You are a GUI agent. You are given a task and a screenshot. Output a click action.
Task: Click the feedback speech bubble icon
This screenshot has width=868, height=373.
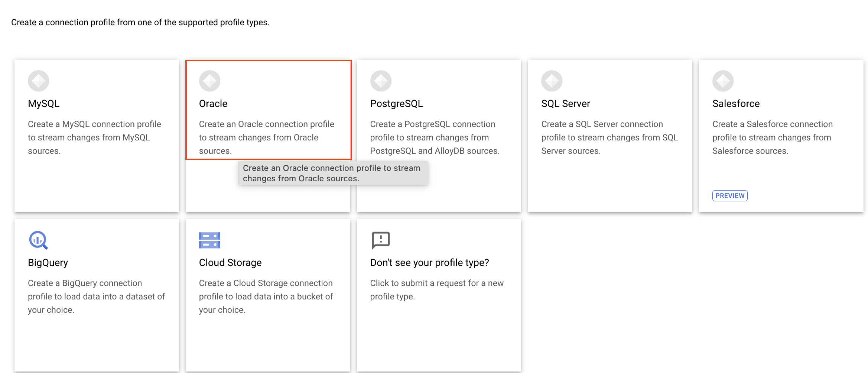tap(381, 240)
